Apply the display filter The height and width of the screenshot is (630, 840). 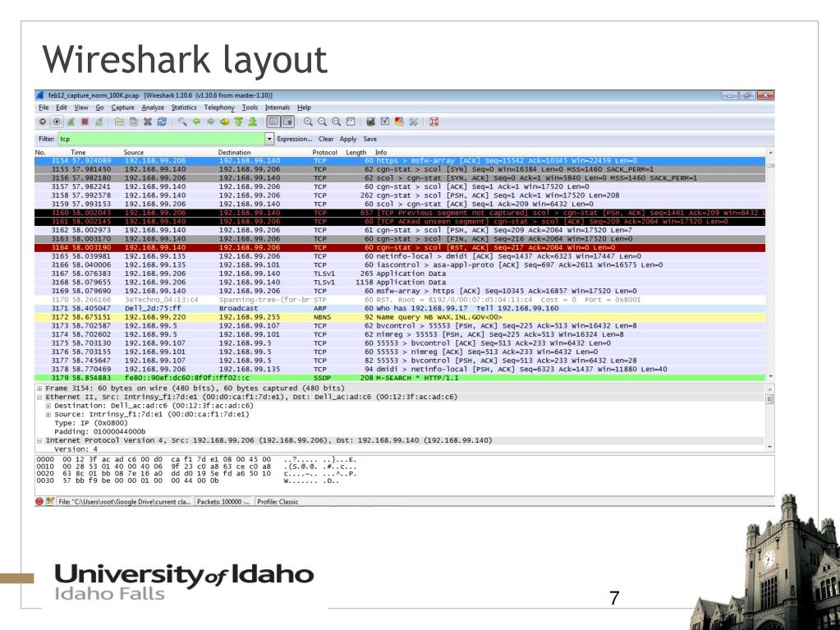(x=347, y=139)
